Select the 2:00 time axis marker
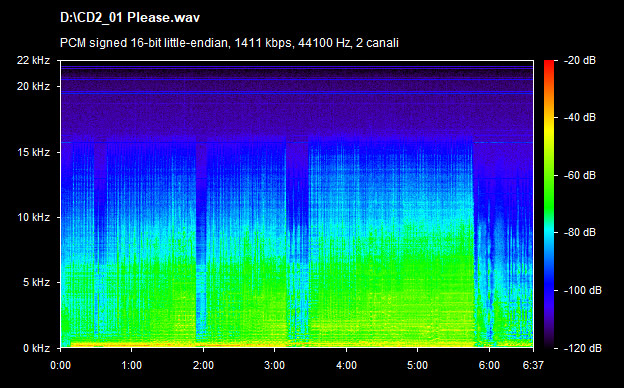 (x=203, y=365)
